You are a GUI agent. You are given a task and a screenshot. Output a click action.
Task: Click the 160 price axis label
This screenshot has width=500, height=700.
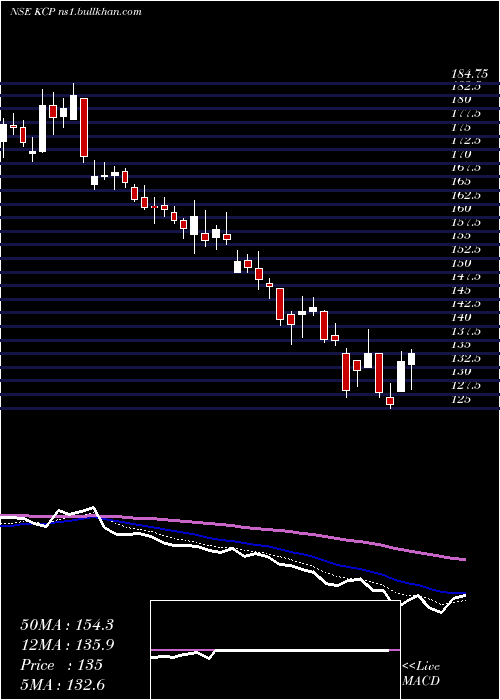click(x=461, y=209)
